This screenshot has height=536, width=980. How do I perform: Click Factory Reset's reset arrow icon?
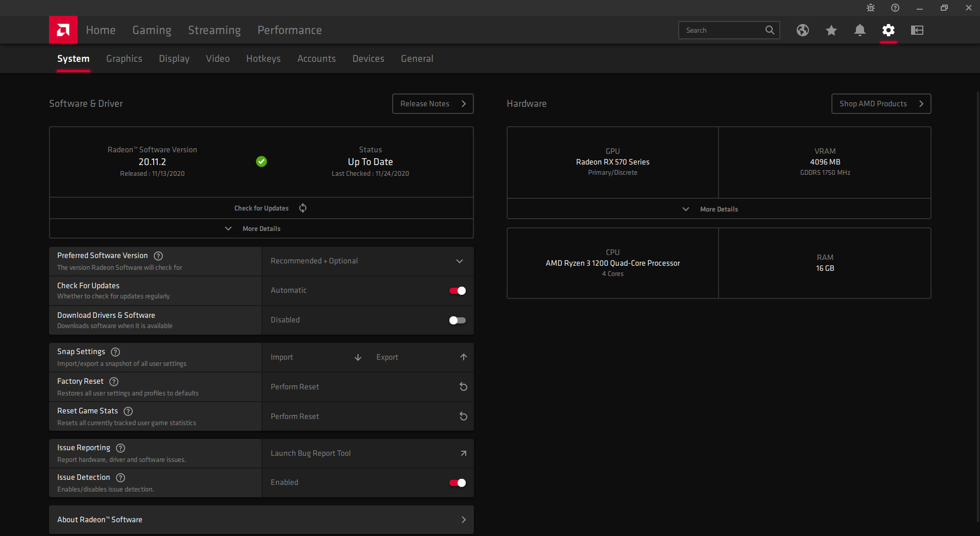(464, 387)
